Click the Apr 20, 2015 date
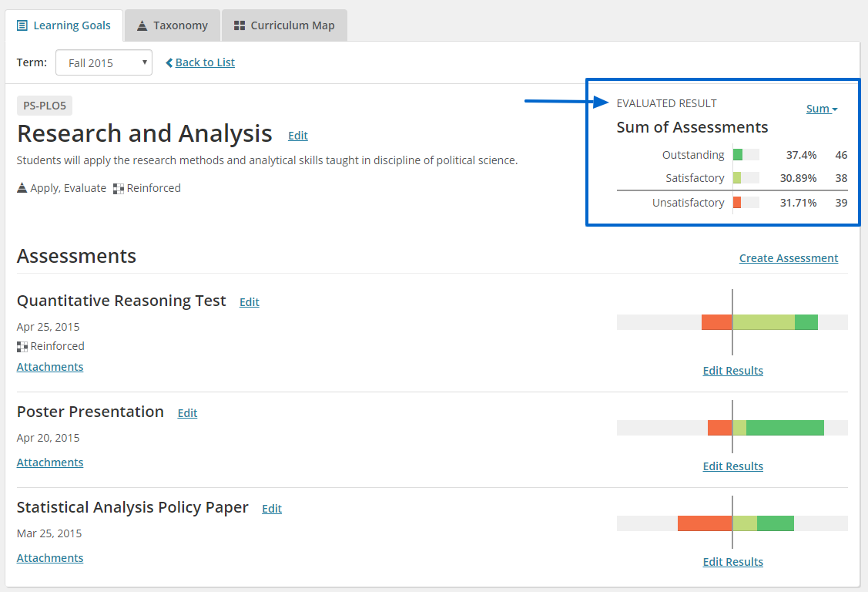 pos(49,438)
